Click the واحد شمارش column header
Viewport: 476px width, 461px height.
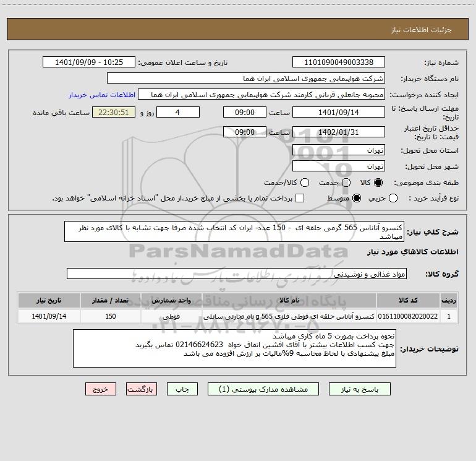point(171,300)
